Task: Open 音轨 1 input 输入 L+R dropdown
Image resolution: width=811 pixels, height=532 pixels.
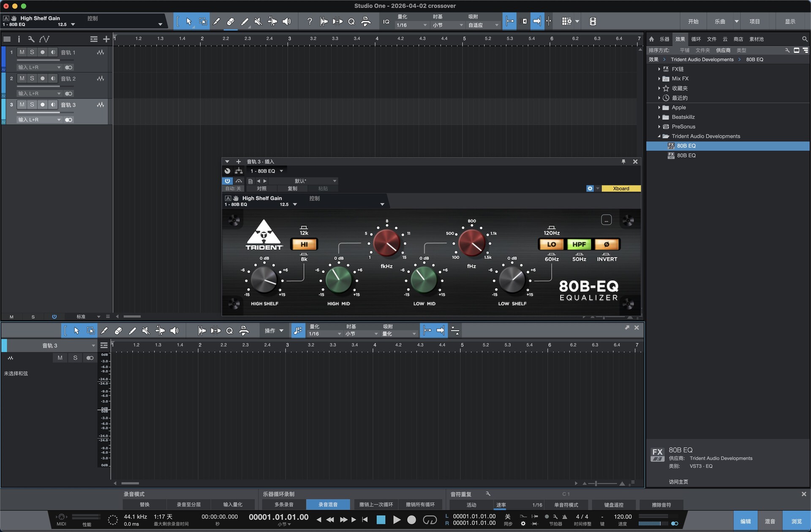Action: point(39,67)
